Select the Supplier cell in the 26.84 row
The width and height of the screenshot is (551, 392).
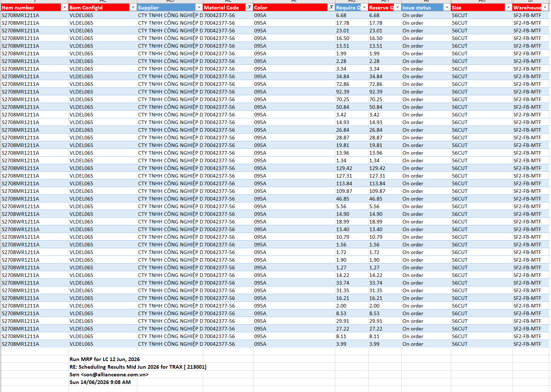[170, 130]
